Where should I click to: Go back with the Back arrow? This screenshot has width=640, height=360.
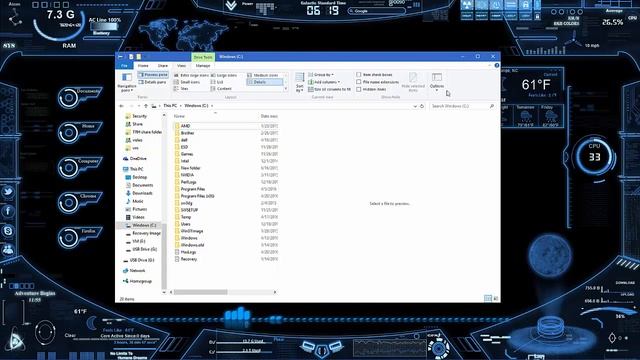121,106
